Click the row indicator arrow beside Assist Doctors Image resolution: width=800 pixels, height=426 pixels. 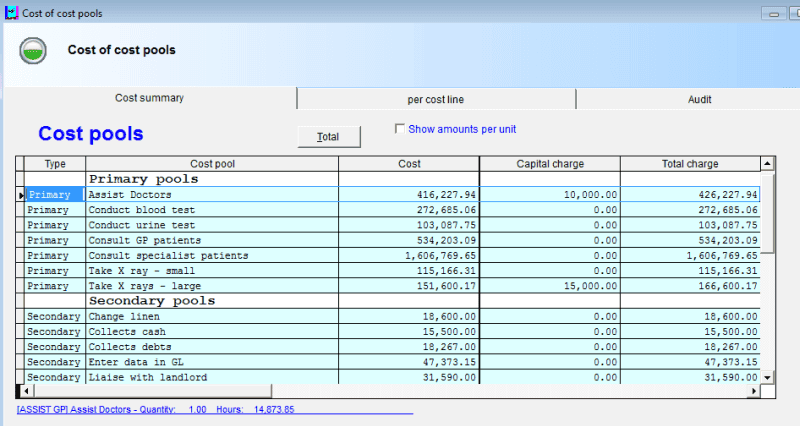pos(21,194)
